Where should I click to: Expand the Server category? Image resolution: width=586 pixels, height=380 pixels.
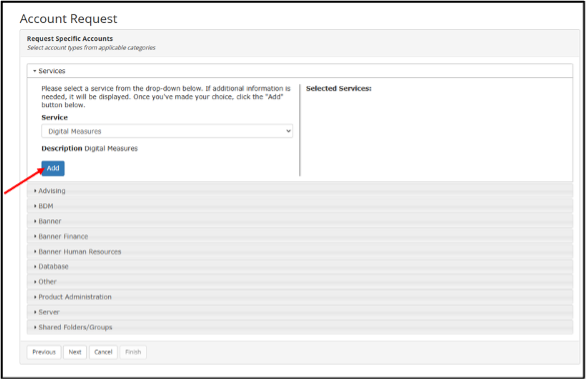300,312
